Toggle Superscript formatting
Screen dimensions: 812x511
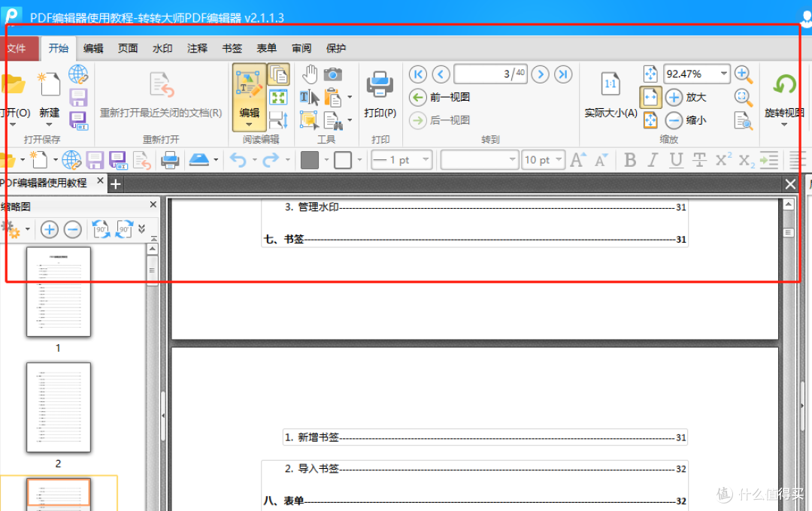723,159
